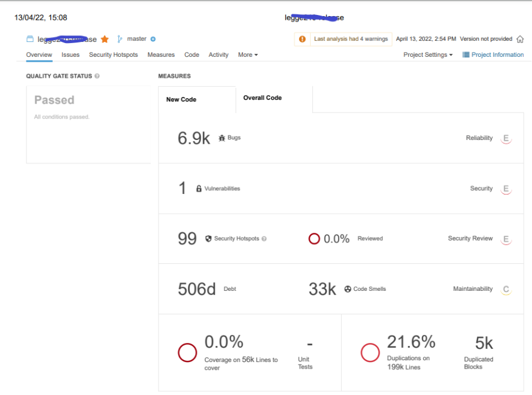
Task: Click the coverage donut indicator
Action: click(187, 353)
